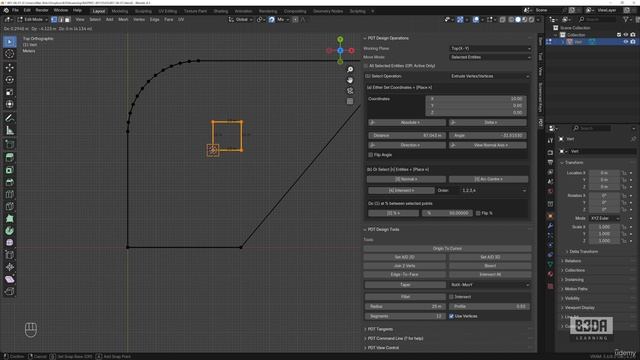Open the Global orientation dropdown
Image resolution: width=640 pixels, height=360 pixels.
click(x=240, y=20)
